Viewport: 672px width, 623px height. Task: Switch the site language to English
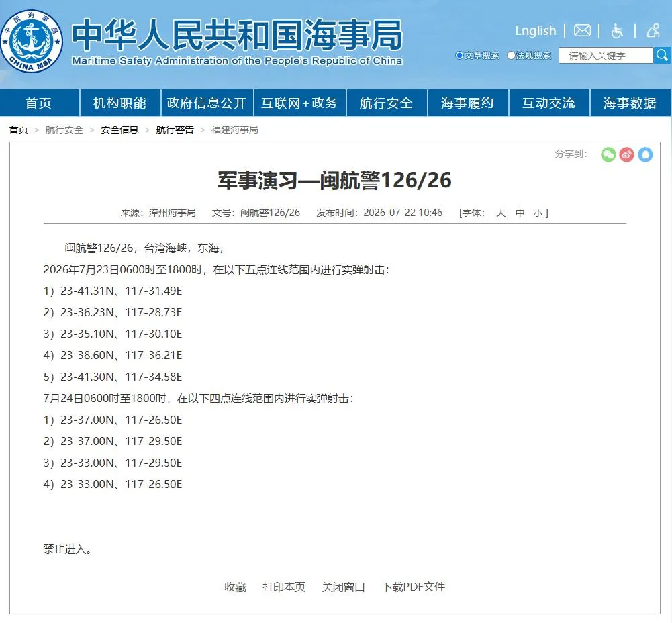tap(535, 30)
